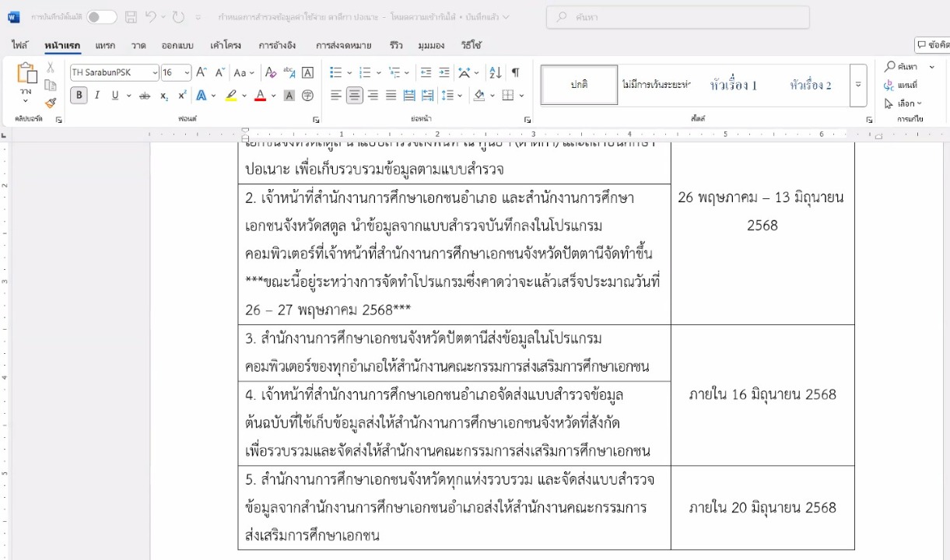The height and width of the screenshot is (560, 950).
Task: Toggle Superscript formatting
Action: [182, 96]
